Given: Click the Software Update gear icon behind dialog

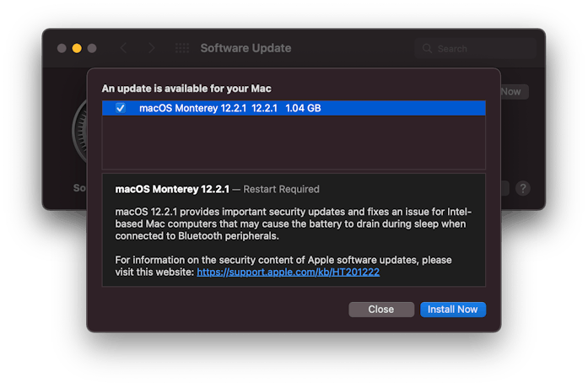Looking at the screenshot, I should [79, 132].
